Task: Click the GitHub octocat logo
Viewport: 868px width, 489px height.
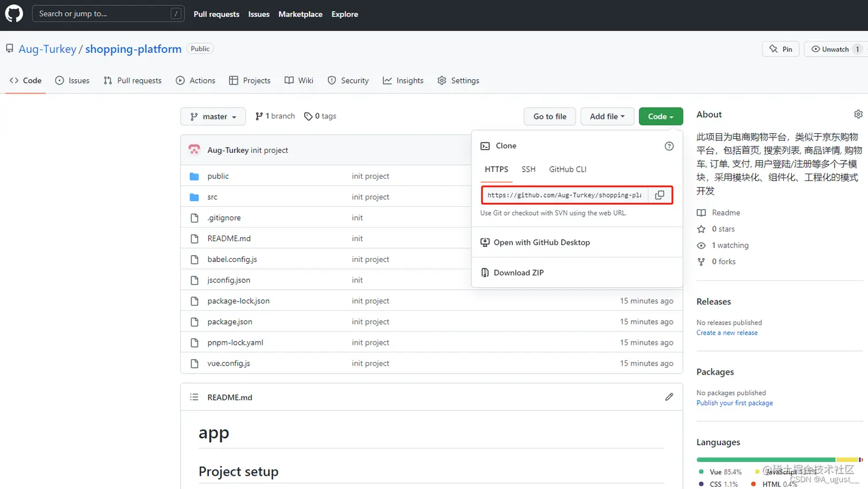Action: click(x=14, y=13)
